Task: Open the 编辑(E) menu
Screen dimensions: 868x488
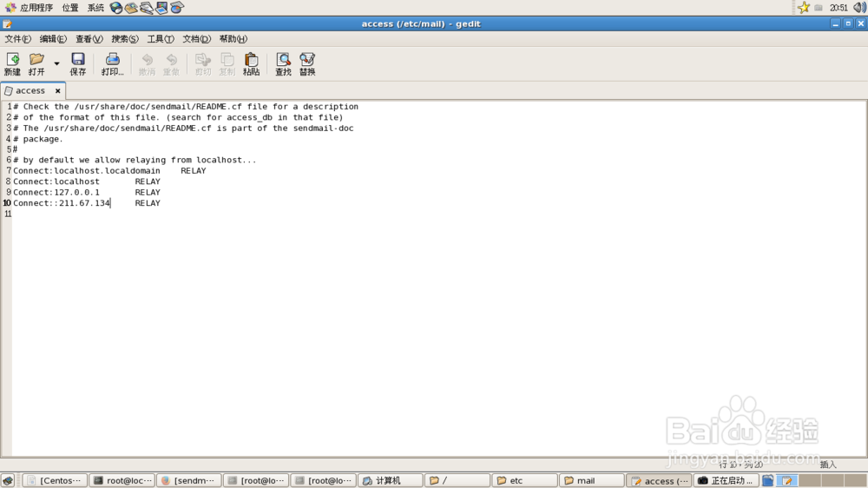Action: click(53, 39)
